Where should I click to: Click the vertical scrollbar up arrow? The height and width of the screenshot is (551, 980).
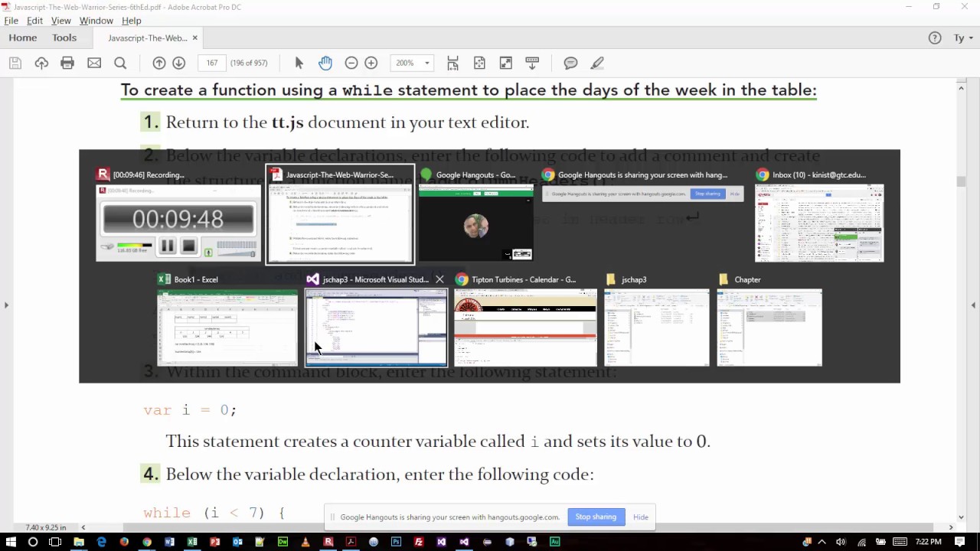962,87
